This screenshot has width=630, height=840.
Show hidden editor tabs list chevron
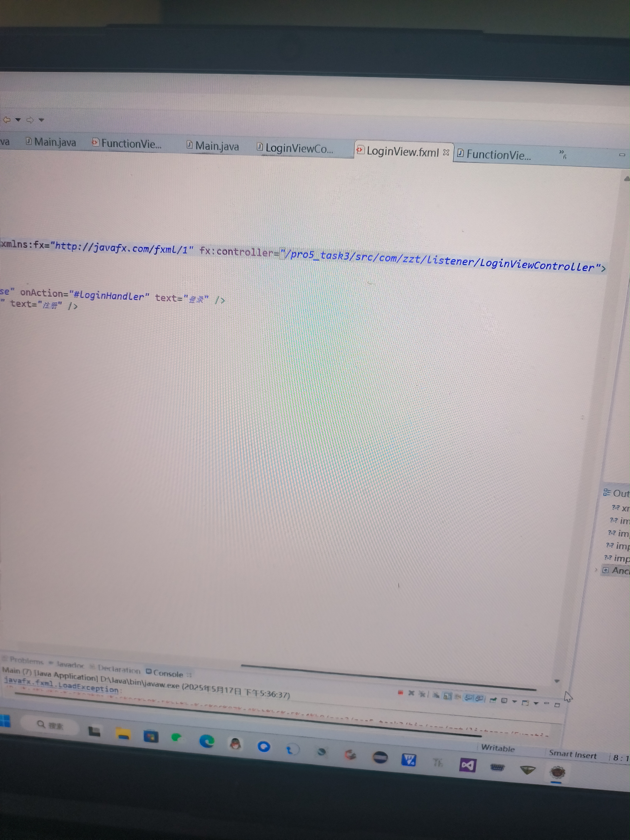tap(562, 154)
